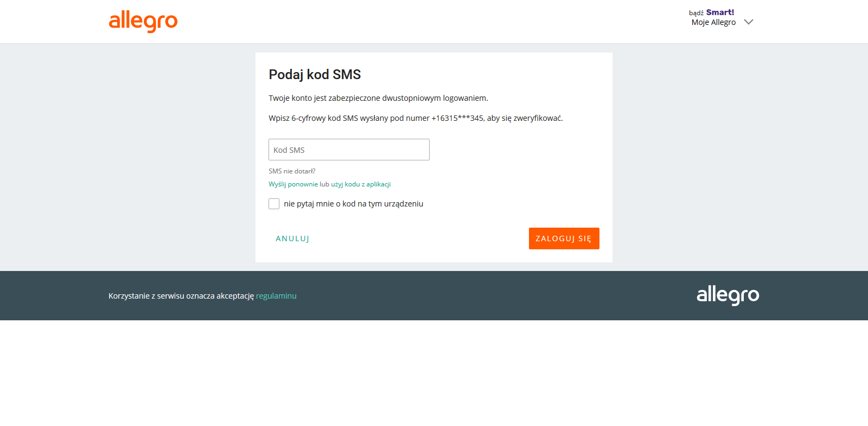Click the 'Podaj kod SMS' heading
The width and height of the screenshot is (868, 426).
coord(315,74)
